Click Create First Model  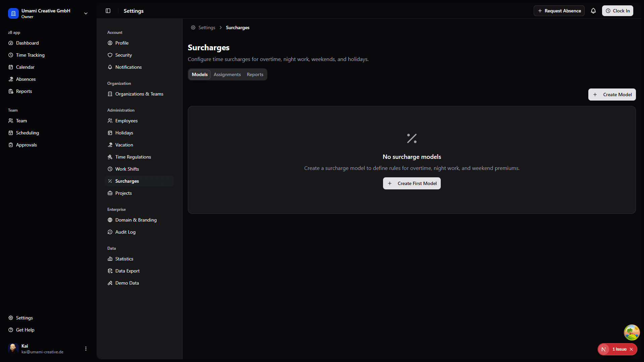412,183
